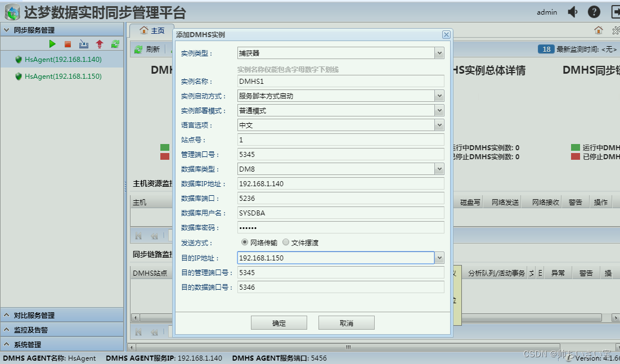Click the 数据库IP地址 input field
Screen dimensions: 620x364
340,183
